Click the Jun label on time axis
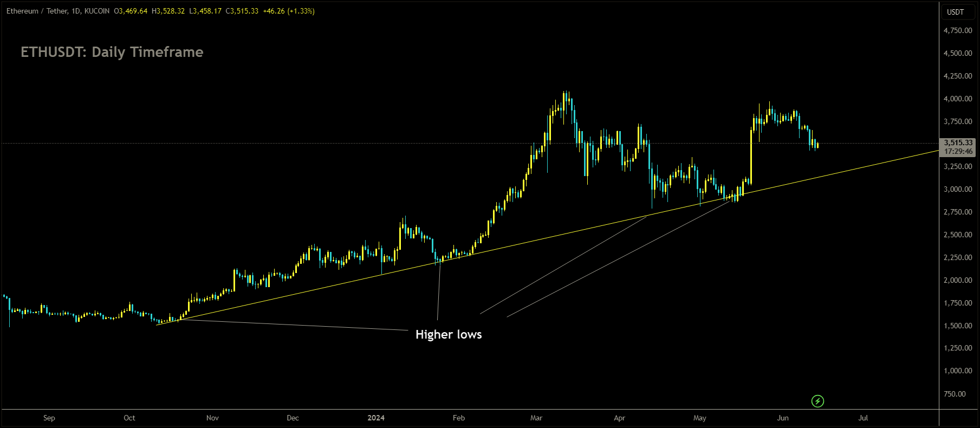The height and width of the screenshot is (428, 980). click(783, 418)
